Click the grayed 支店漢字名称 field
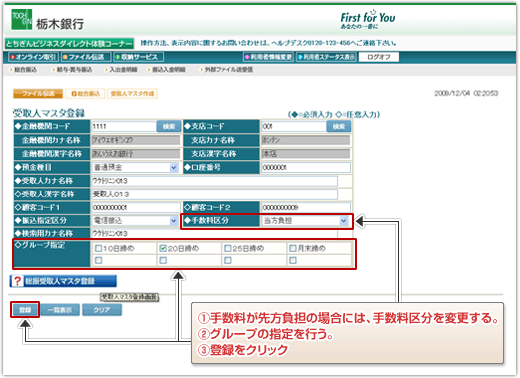Viewport: 520px width, 378px height. [x=306, y=154]
